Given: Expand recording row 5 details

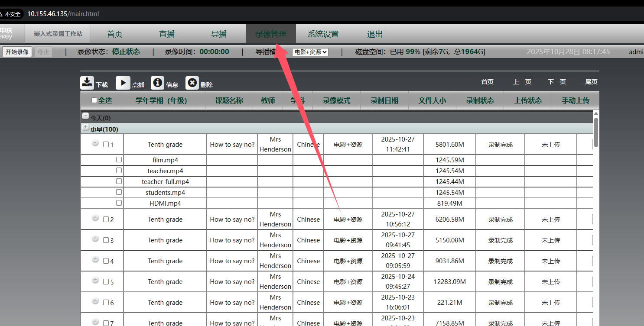Looking at the screenshot, I should click(x=95, y=281).
